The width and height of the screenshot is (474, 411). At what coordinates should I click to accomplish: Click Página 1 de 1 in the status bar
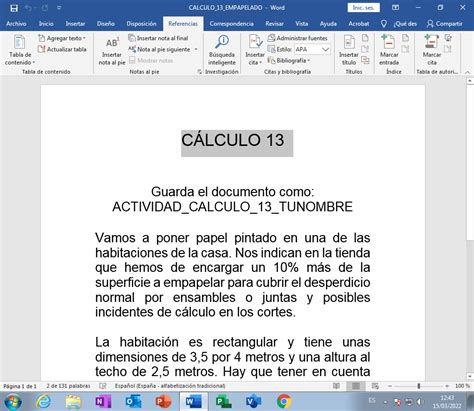pos(20,386)
